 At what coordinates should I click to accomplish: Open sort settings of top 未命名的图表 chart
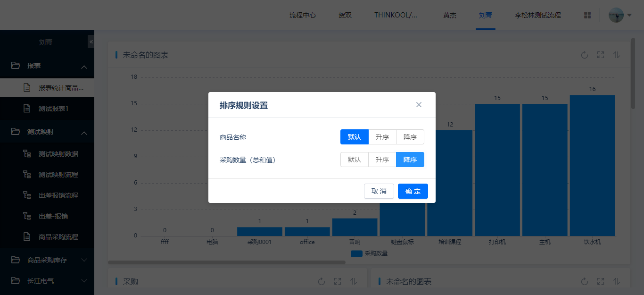tap(617, 55)
